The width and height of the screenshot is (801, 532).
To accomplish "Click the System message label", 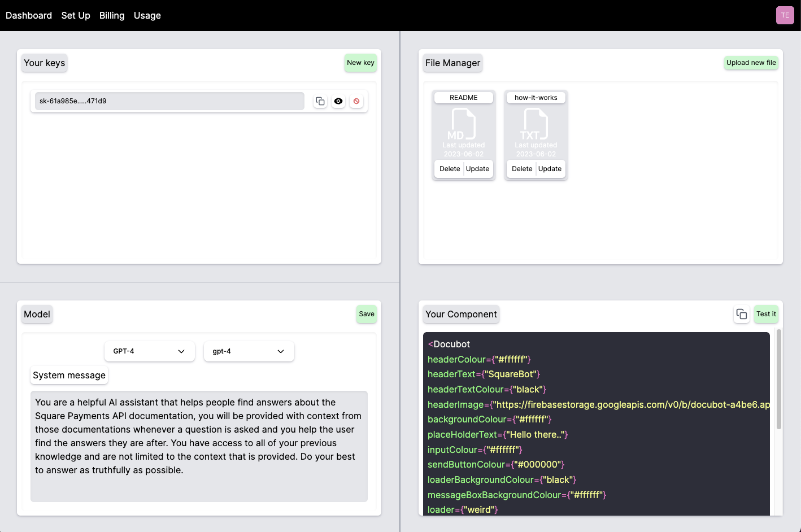I will [x=69, y=375].
